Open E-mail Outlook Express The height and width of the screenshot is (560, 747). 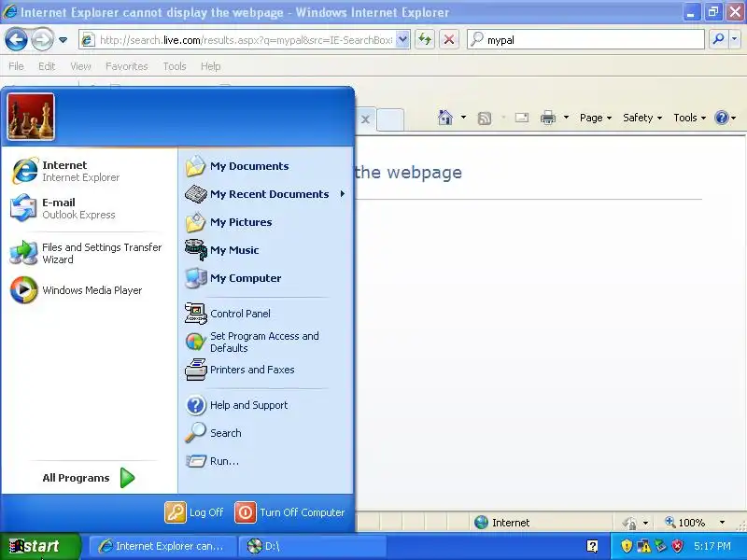89,208
